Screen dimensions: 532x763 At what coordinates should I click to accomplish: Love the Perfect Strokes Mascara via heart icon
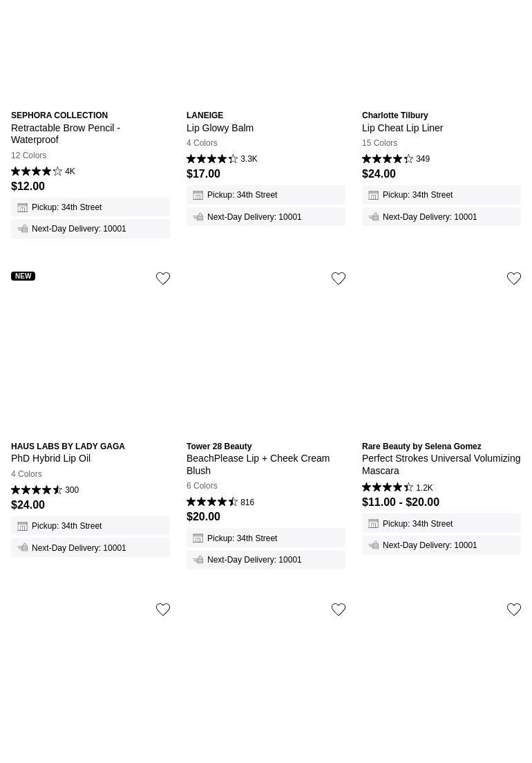coord(514,279)
